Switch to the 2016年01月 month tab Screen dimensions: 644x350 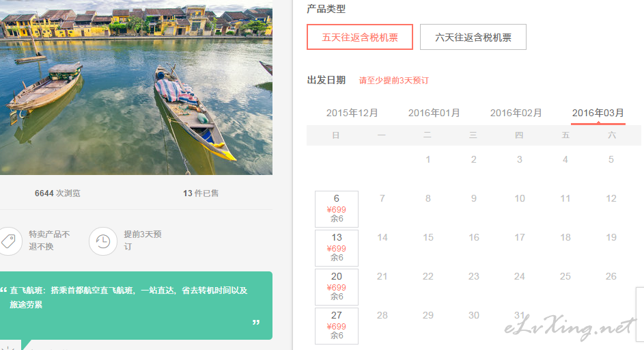coord(434,113)
